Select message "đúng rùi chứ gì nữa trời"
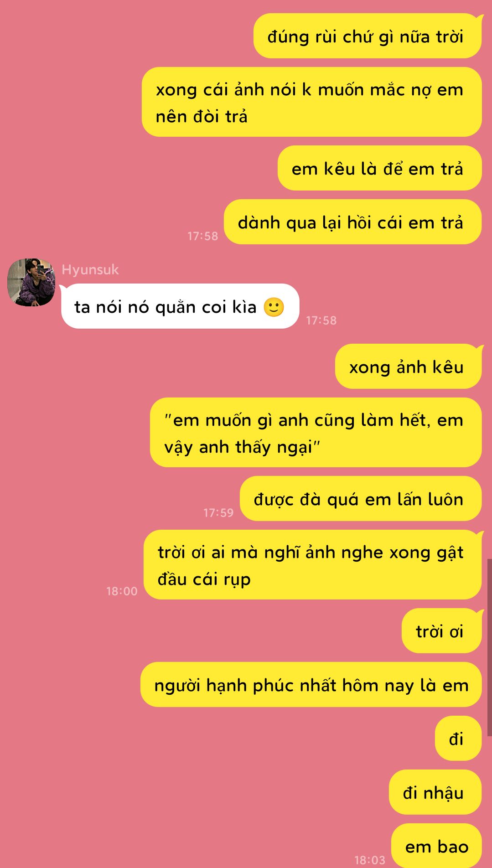This screenshot has width=492, height=868. click(368, 36)
